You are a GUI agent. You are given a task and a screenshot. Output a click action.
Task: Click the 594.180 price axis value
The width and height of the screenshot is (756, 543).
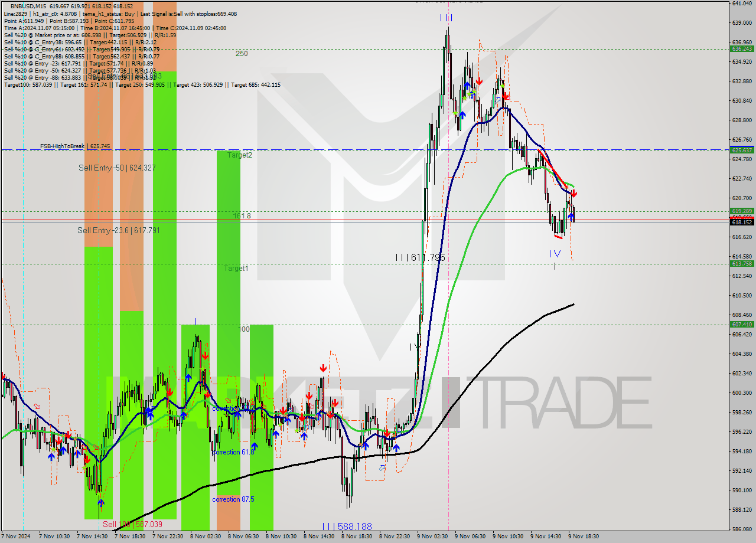[x=741, y=452]
